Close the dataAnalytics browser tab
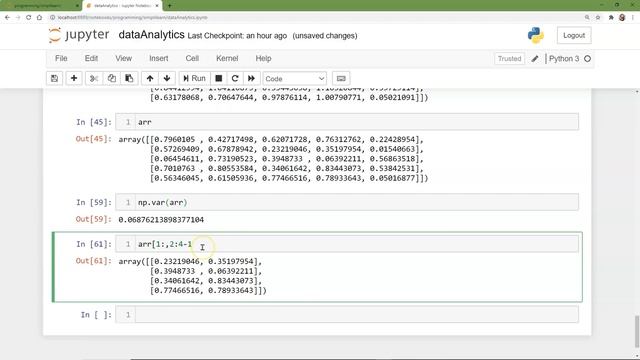This screenshot has width=640, height=360. click(157, 6)
